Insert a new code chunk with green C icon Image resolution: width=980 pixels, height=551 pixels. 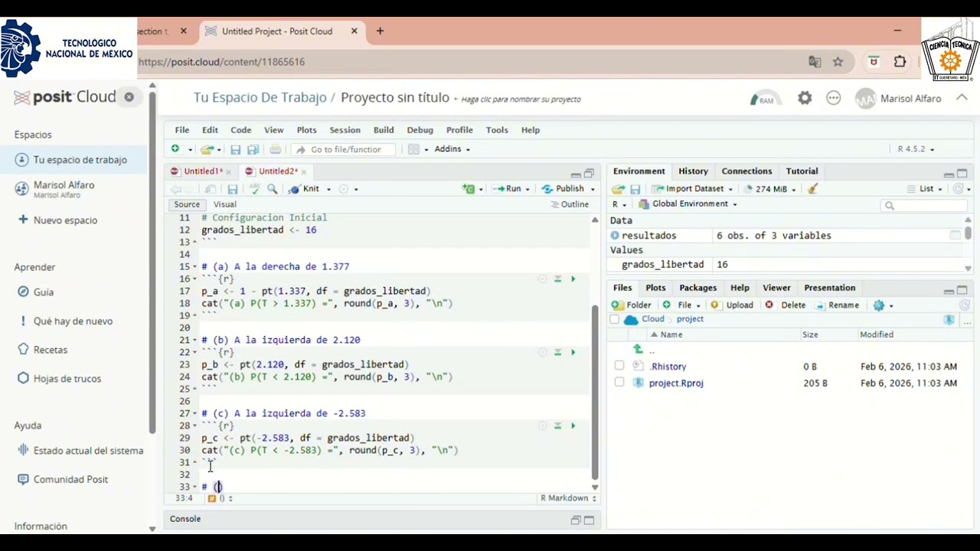[x=469, y=189]
